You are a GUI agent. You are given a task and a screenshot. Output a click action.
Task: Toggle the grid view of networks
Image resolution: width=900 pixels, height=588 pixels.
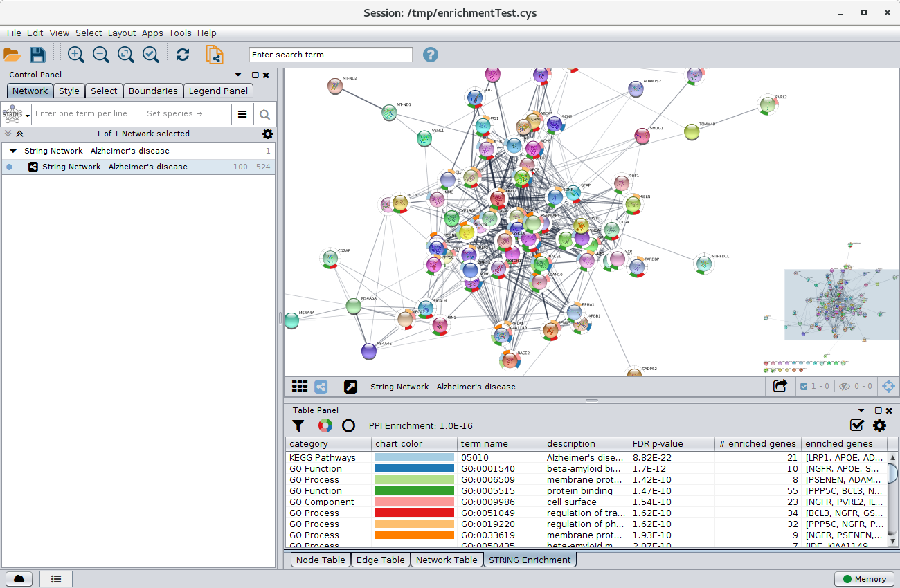click(300, 387)
